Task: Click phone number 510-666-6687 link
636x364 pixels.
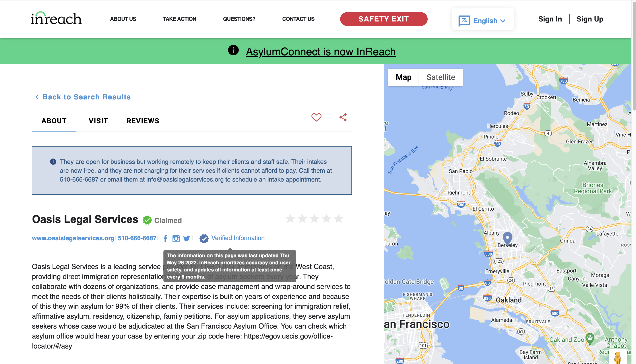Action: point(137,238)
